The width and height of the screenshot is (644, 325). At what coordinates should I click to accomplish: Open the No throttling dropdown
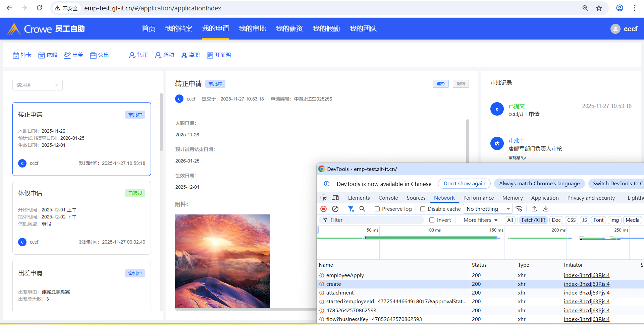(x=488, y=209)
